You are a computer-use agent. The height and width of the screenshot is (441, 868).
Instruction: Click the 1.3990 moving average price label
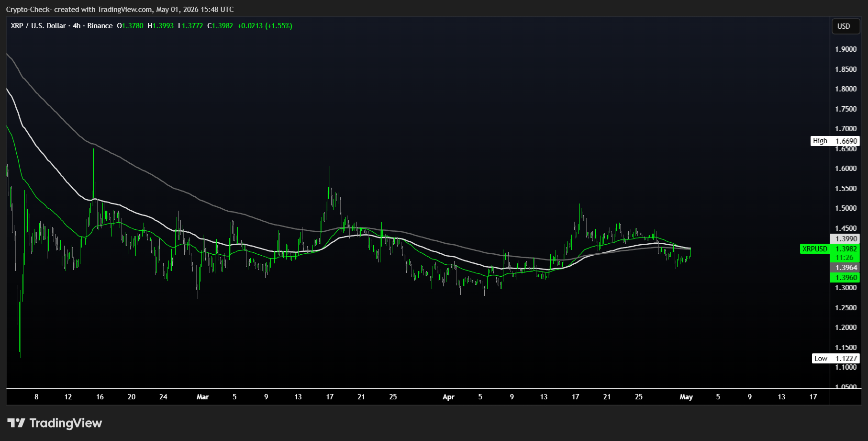[x=846, y=238]
